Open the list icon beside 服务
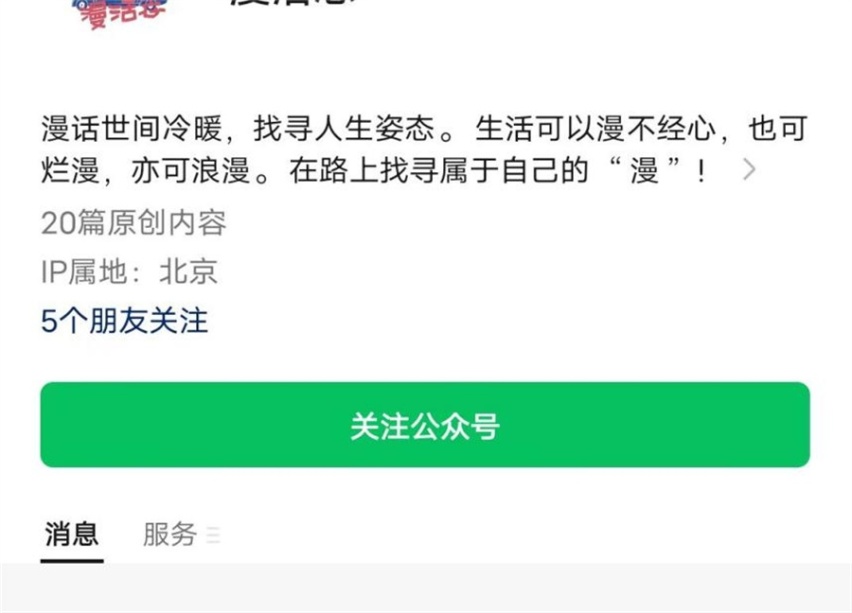This screenshot has width=852, height=613. click(x=214, y=535)
